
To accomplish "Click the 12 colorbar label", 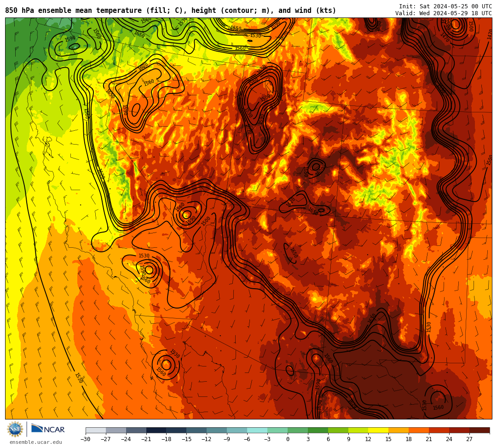I will (369, 439).
